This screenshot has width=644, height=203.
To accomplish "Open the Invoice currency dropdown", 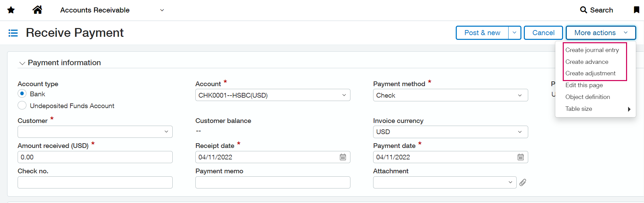I will [x=450, y=132].
